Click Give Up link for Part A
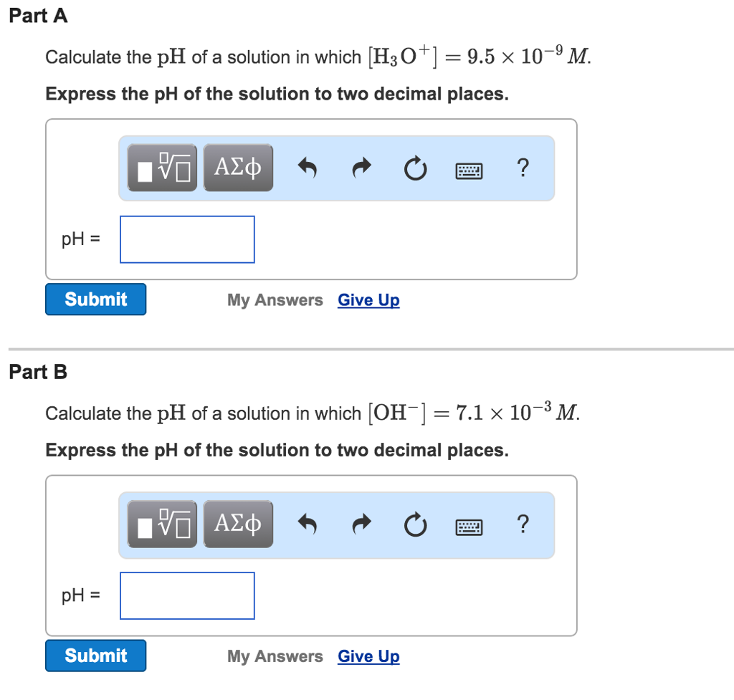Image resolution: width=734 pixels, height=700 pixels. click(x=369, y=300)
